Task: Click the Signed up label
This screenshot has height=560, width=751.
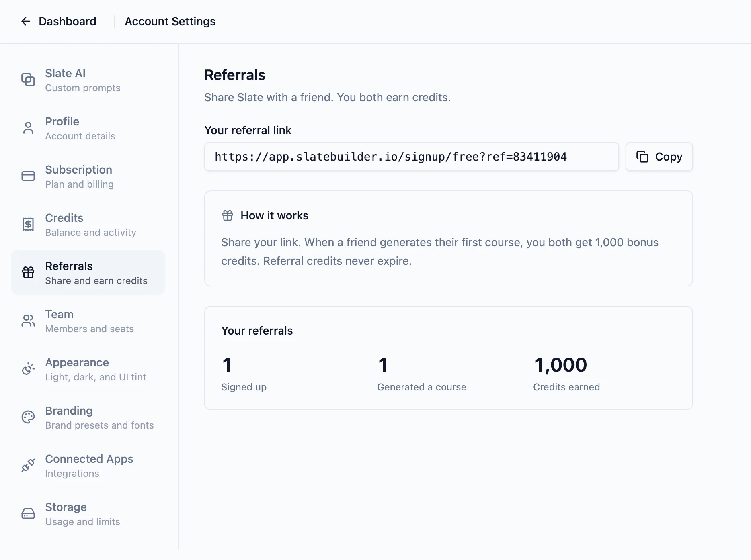Action: [x=244, y=387]
